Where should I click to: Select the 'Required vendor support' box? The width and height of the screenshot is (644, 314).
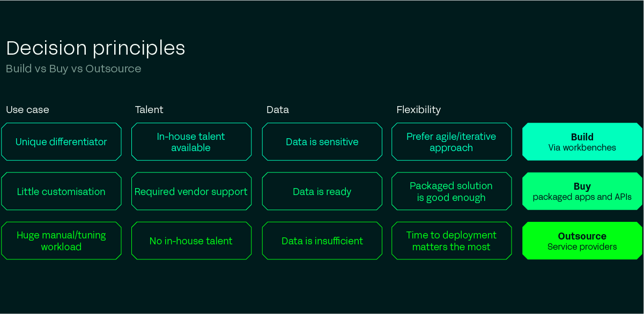[x=191, y=191]
